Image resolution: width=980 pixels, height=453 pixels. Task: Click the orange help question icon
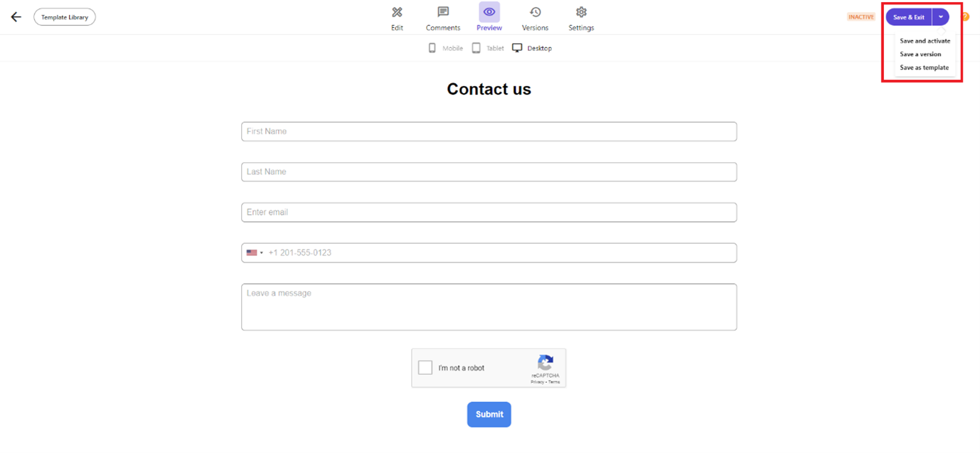[x=965, y=17]
